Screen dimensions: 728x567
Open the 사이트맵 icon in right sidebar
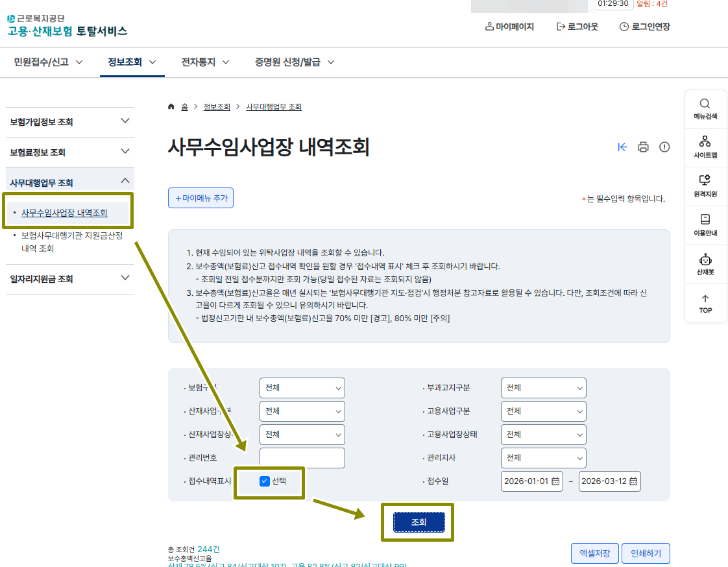coord(705,147)
